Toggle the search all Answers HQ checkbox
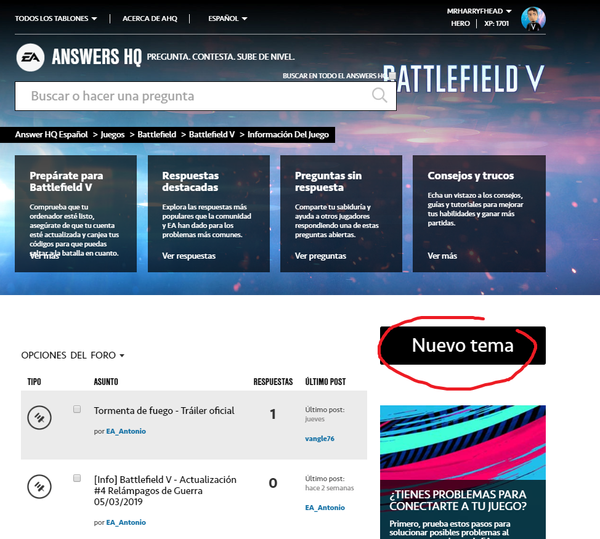 click(x=392, y=76)
